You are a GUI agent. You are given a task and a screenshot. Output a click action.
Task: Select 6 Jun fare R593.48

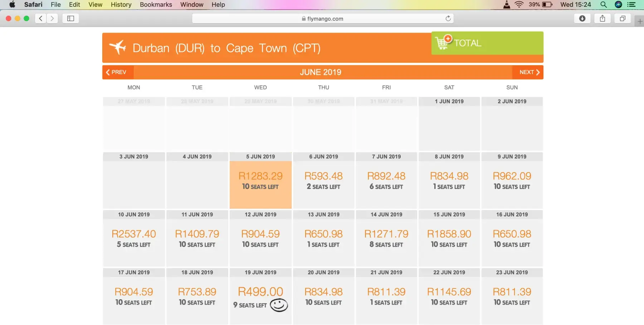pos(323,176)
